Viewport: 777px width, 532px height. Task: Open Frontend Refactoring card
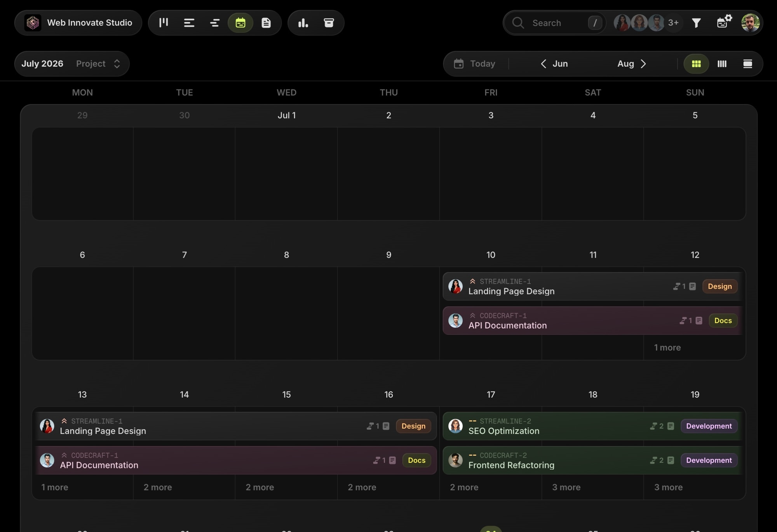[592, 461]
